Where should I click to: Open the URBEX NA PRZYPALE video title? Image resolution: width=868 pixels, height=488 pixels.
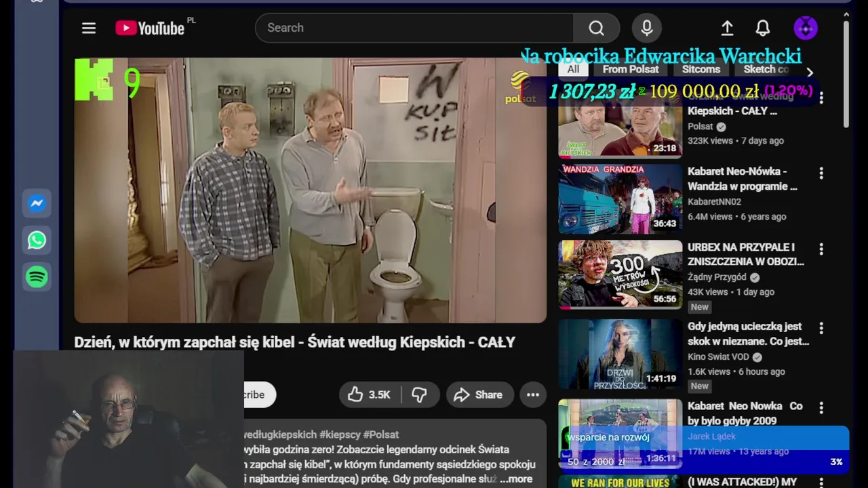pos(746,254)
